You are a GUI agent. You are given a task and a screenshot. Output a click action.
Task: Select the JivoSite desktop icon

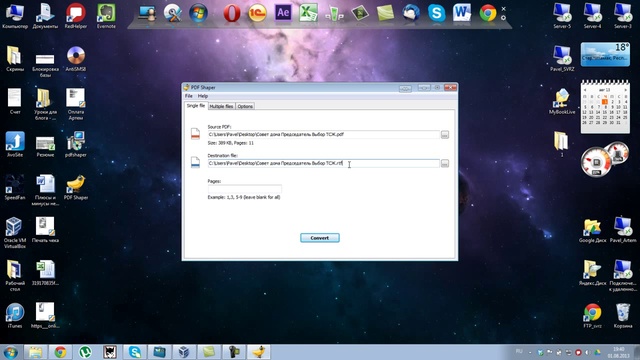pos(15,144)
